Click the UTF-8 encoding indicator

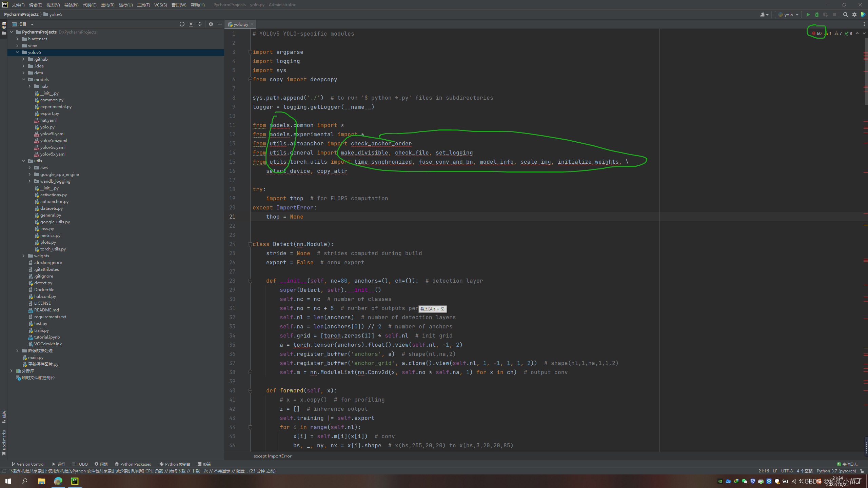click(787, 471)
